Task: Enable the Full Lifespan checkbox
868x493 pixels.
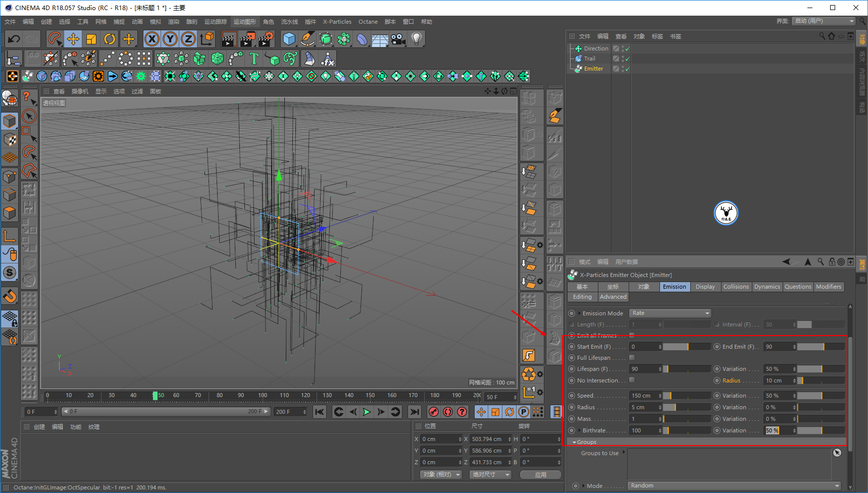Action: pyautogui.click(x=632, y=358)
